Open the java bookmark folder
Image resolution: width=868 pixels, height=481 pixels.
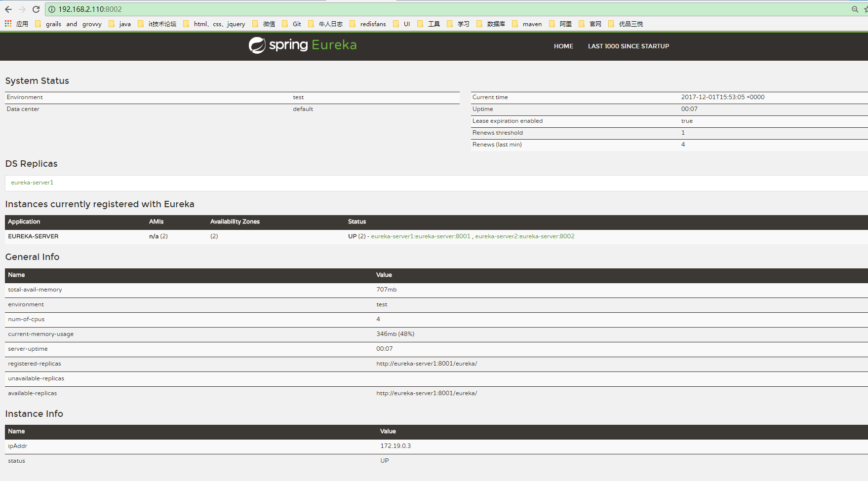120,24
